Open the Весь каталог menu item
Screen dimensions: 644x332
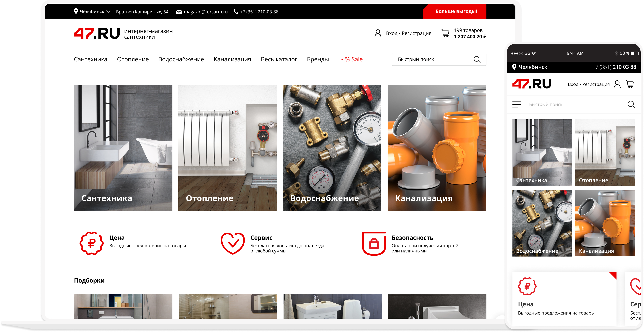(x=279, y=59)
